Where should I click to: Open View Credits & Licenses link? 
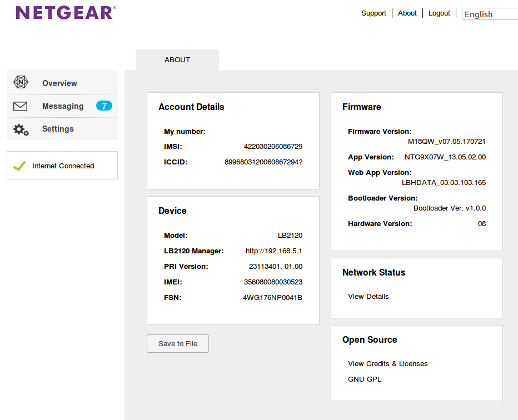pos(388,363)
